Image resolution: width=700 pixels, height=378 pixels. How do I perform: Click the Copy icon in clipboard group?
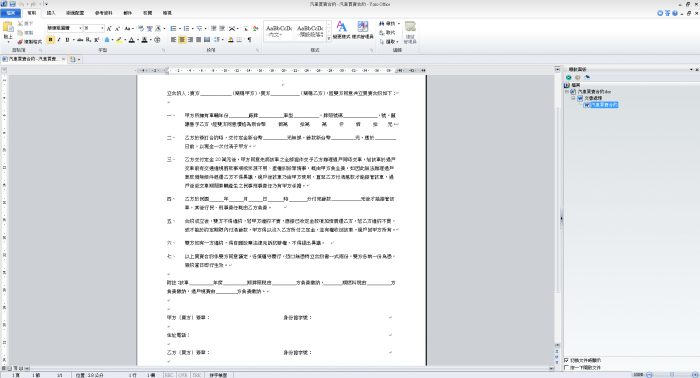pos(20,33)
